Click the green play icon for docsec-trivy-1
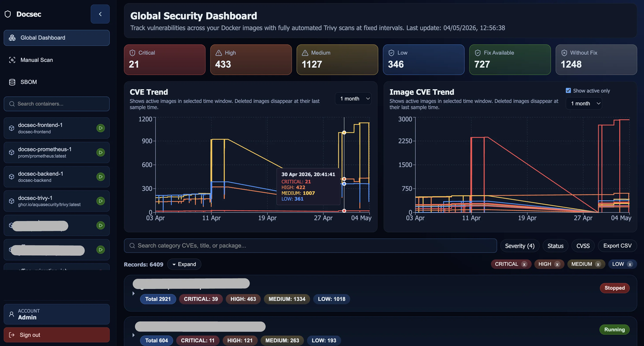 (x=100, y=201)
